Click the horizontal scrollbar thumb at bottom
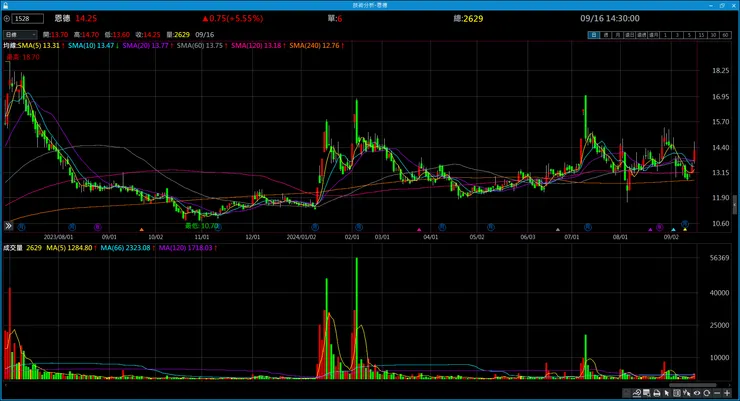 coord(692,385)
